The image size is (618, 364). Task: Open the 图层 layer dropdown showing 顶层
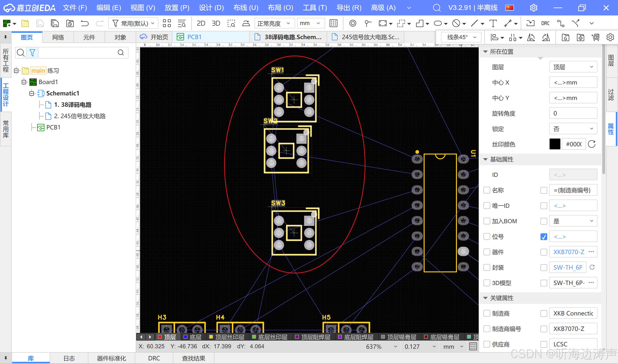(x=573, y=67)
